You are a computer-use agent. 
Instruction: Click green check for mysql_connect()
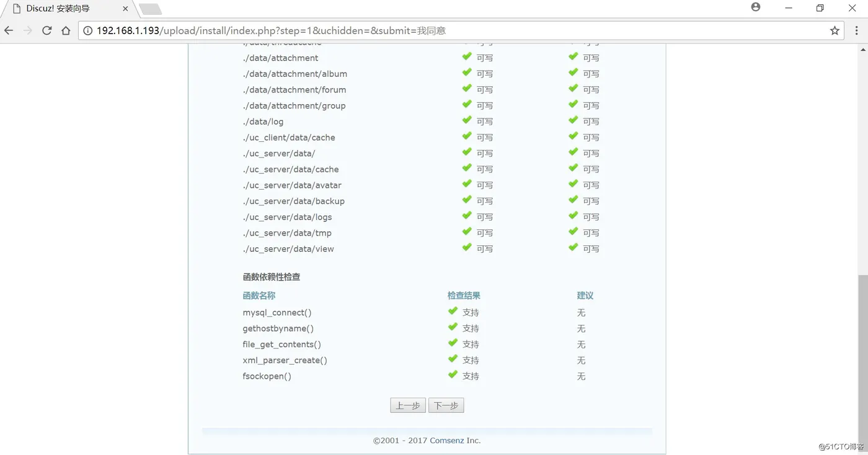tap(453, 311)
